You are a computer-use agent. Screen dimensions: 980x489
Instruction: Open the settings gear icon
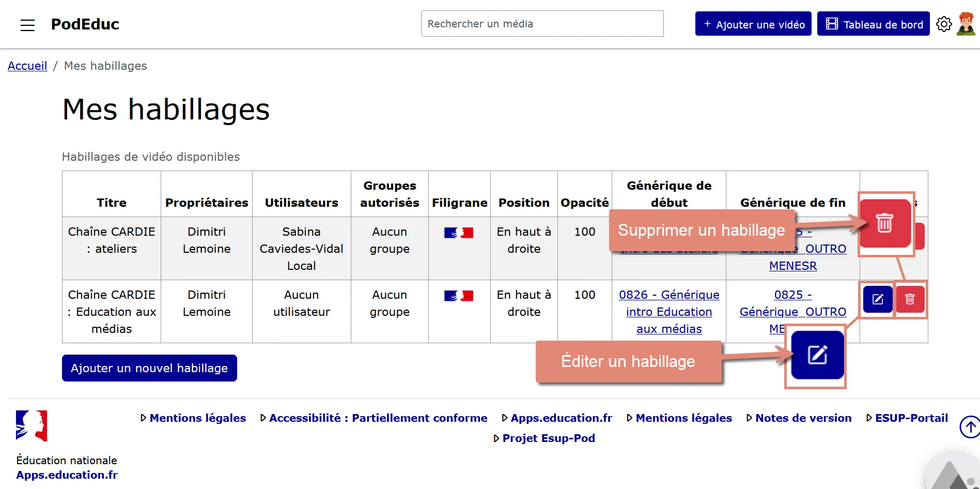pyautogui.click(x=944, y=24)
